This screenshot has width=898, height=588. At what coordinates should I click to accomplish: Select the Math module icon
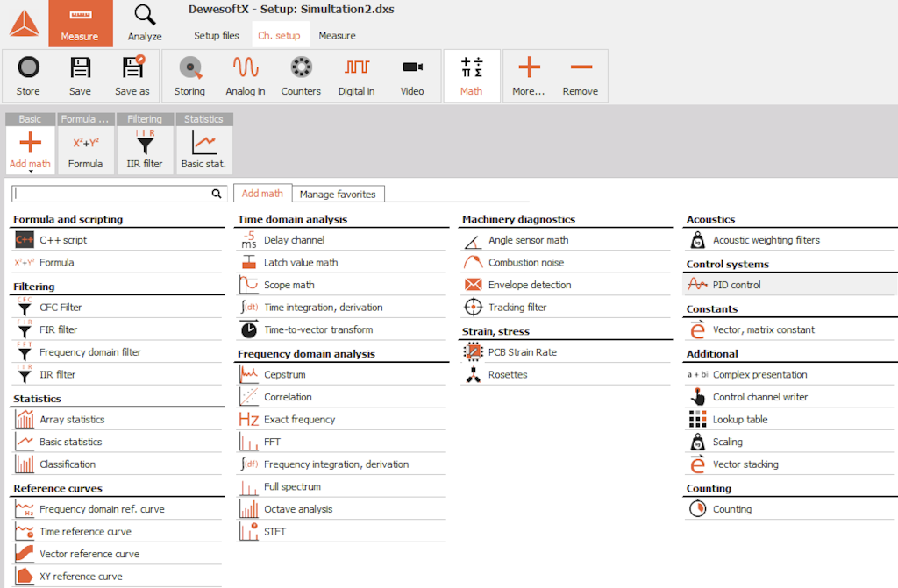(x=471, y=67)
